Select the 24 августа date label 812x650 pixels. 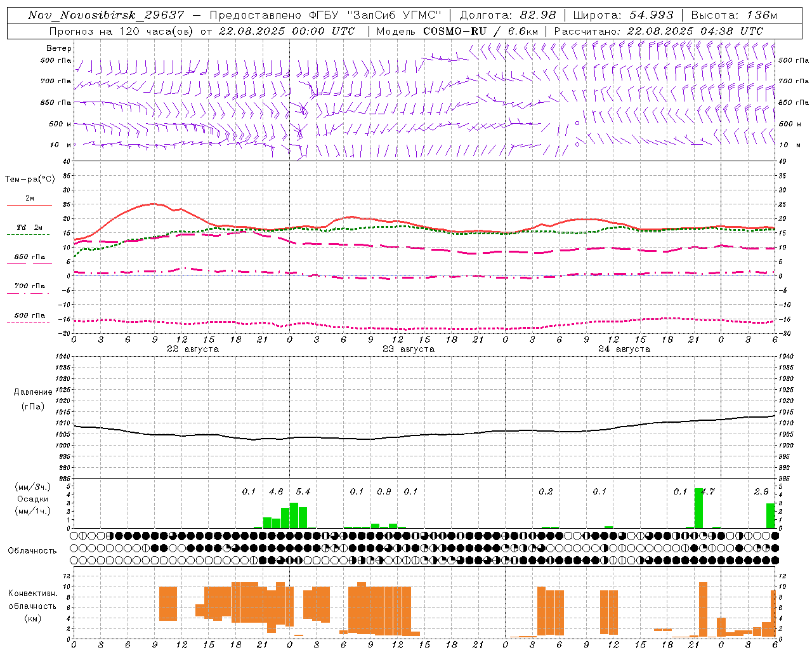(x=624, y=349)
